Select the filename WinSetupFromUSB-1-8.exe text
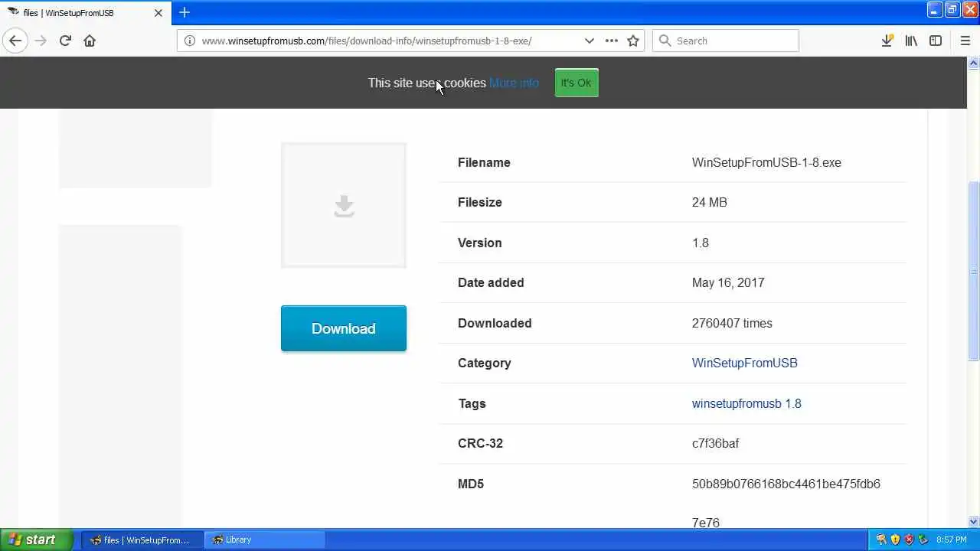Image resolution: width=980 pixels, height=551 pixels. click(x=766, y=162)
